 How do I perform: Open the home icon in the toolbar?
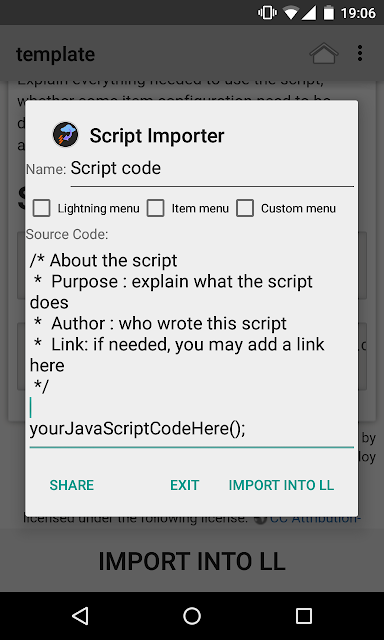(x=324, y=53)
